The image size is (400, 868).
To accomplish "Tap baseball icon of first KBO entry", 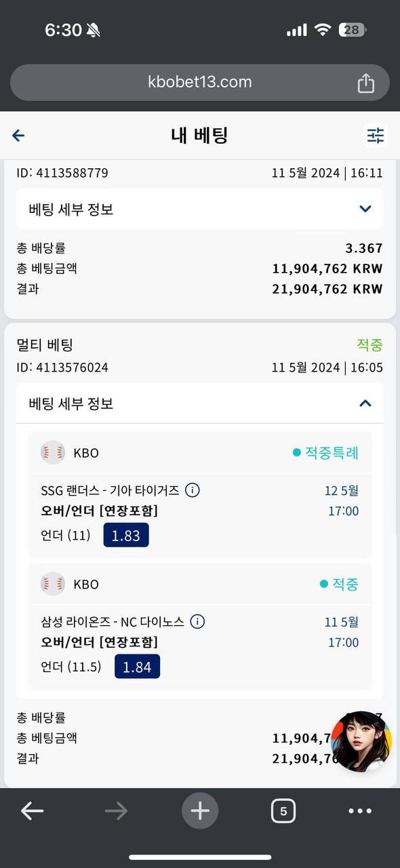I will 52,452.
